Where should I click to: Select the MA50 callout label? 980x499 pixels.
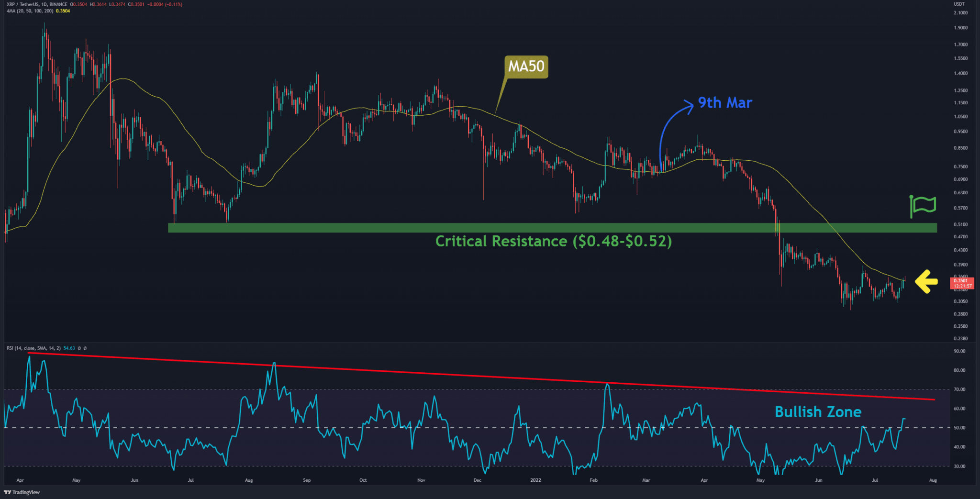pyautogui.click(x=526, y=67)
